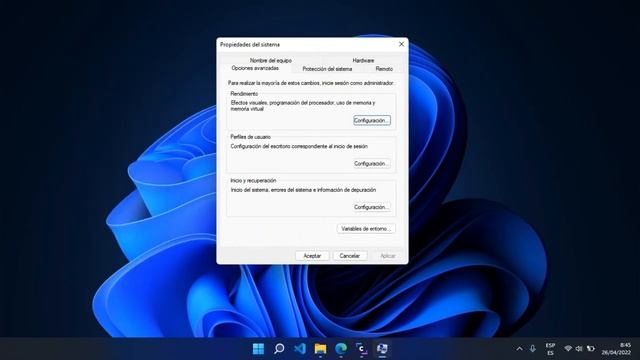Open the Protección del sistema tab
This screenshot has width=640, height=360.
pos(327,69)
